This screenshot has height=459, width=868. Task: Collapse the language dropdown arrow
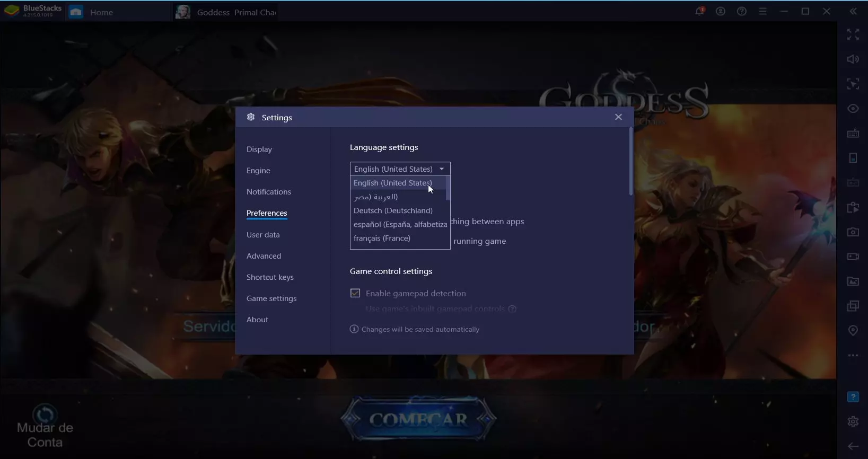tap(441, 169)
